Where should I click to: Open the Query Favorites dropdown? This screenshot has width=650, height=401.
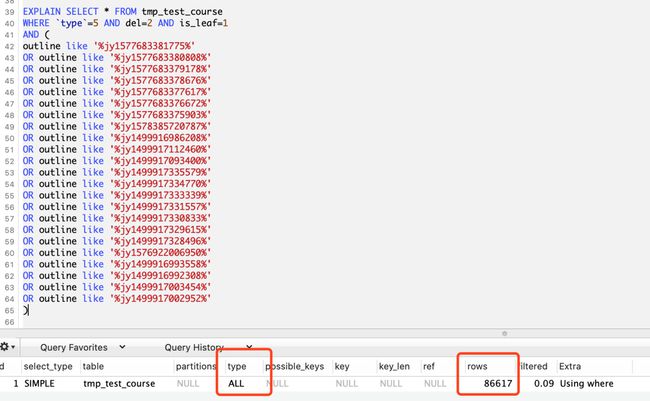click(82, 347)
